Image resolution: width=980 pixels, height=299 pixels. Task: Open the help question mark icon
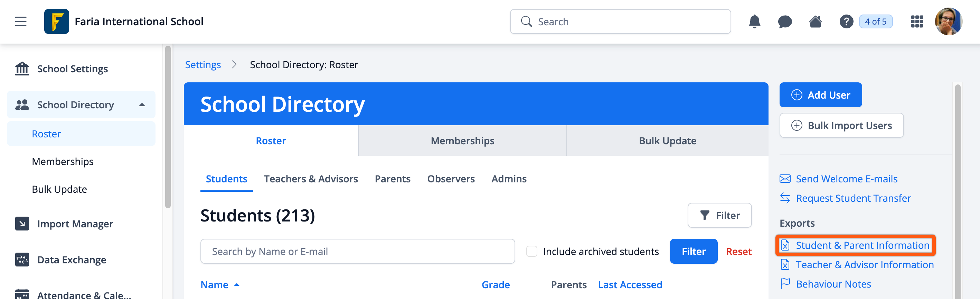pyautogui.click(x=846, y=21)
